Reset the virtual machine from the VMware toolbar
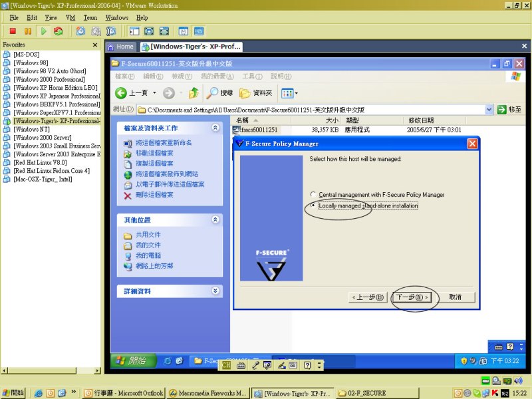This screenshot has height=399, width=532. click(58, 31)
